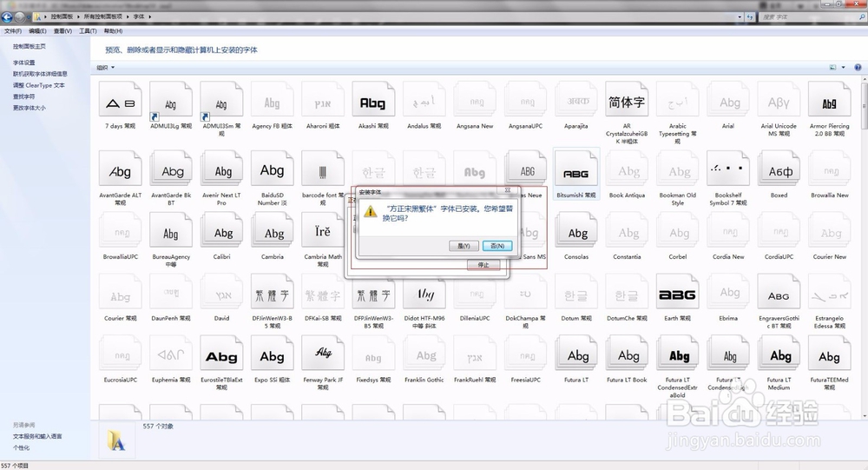Image resolution: width=868 pixels, height=470 pixels.
Task: Select the Cambria font icon
Action: (272, 231)
